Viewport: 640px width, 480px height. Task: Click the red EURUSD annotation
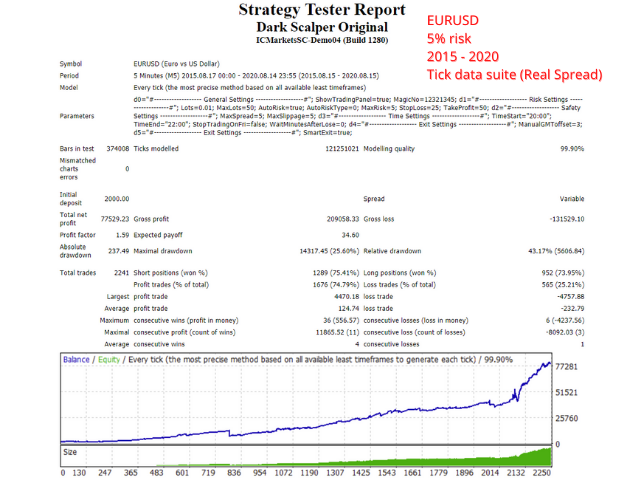453,20
